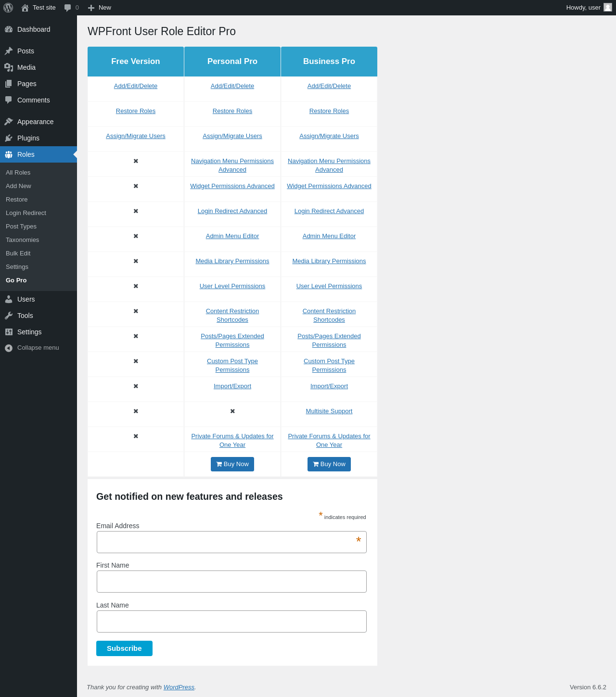This screenshot has height=697, width=616.
Task: Open the user avatar in admin bar
Action: [x=608, y=7]
